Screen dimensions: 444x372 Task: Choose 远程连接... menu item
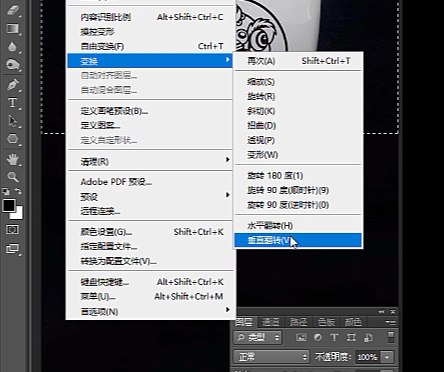(151, 211)
